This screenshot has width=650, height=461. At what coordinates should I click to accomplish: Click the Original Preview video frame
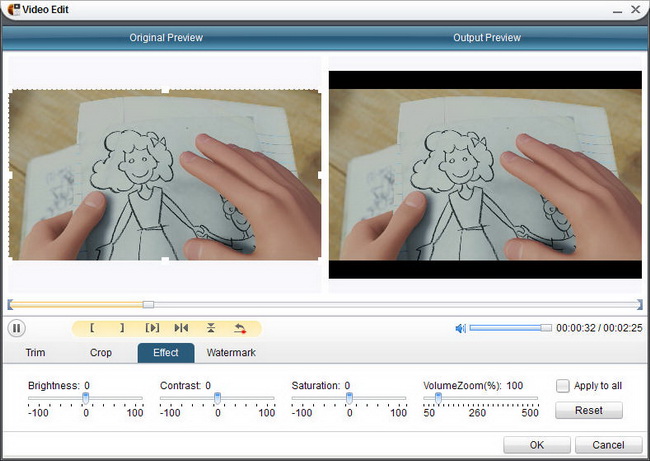pos(165,175)
